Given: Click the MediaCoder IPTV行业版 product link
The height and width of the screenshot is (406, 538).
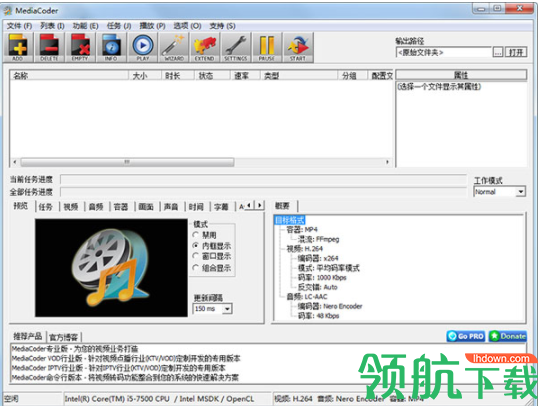Looking at the screenshot, I should pyautogui.click(x=118, y=368).
